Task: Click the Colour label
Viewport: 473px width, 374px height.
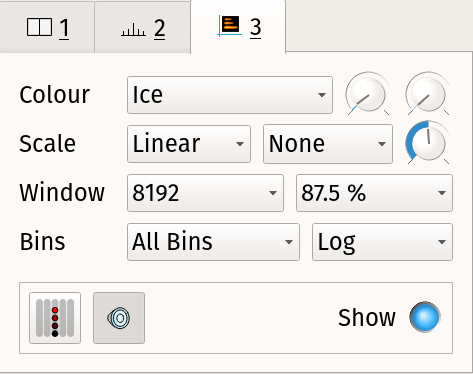Action: point(54,95)
